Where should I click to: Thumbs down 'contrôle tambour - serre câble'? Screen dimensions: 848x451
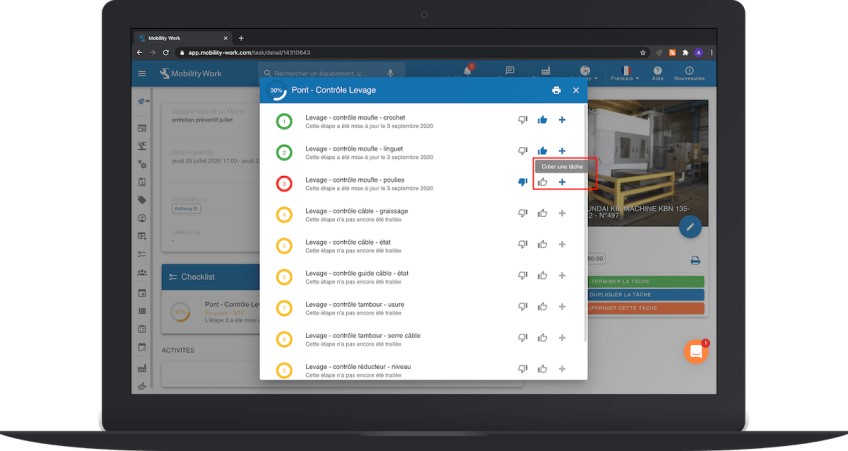coord(522,338)
